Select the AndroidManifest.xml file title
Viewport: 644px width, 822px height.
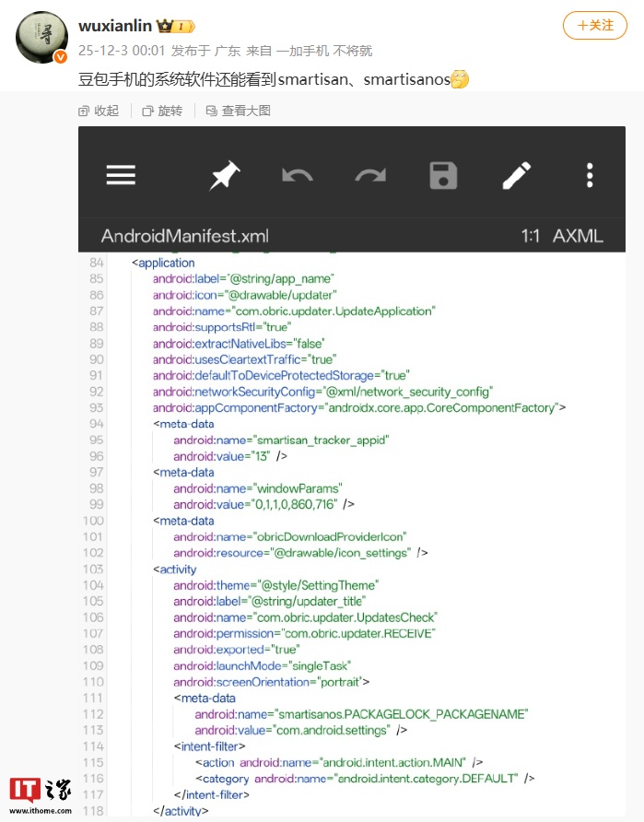184,236
